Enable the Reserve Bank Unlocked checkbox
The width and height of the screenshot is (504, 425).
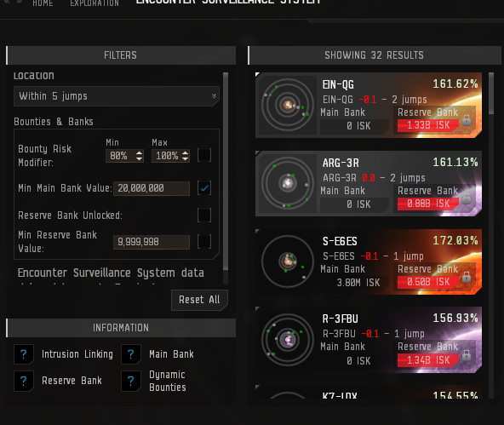(x=204, y=215)
